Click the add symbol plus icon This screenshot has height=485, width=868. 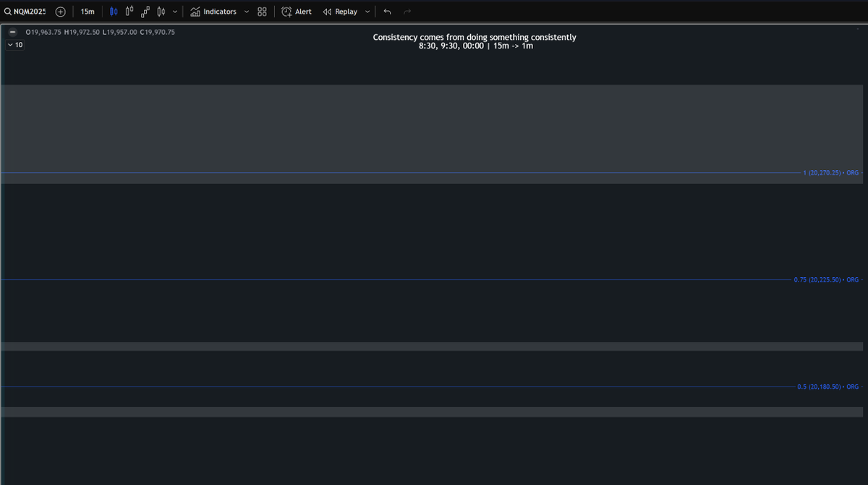click(61, 12)
